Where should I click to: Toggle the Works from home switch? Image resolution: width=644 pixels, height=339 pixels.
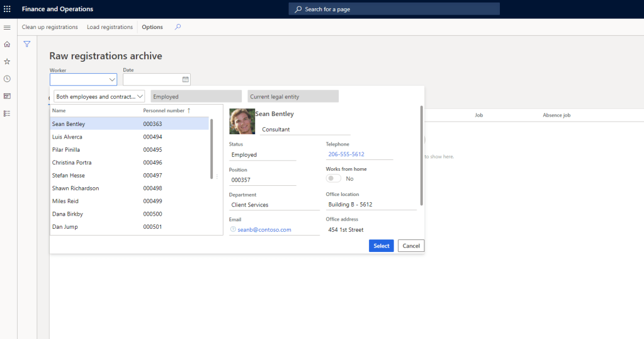tap(334, 179)
